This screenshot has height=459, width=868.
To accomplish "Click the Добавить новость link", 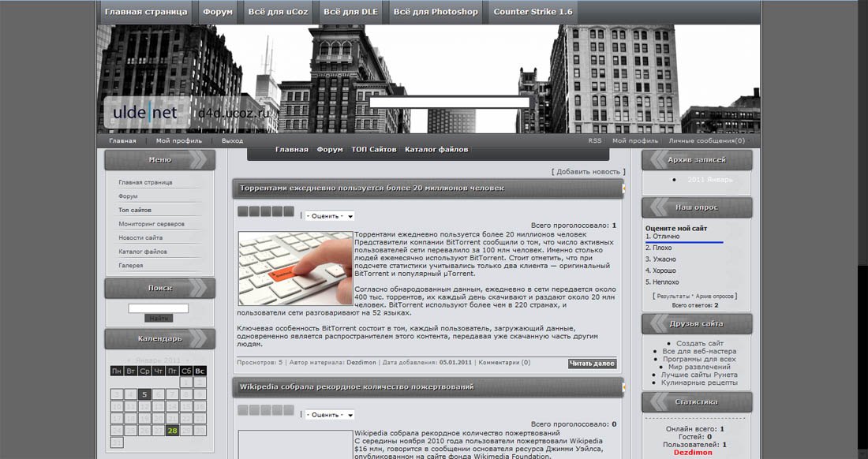I will [589, 171].
